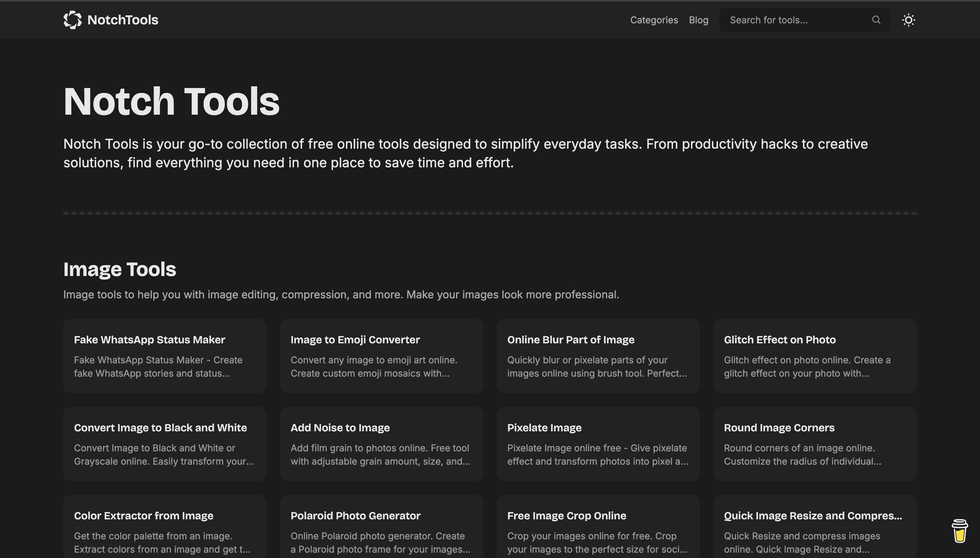Click the NotchTools logo icon

tap(73, 20)
